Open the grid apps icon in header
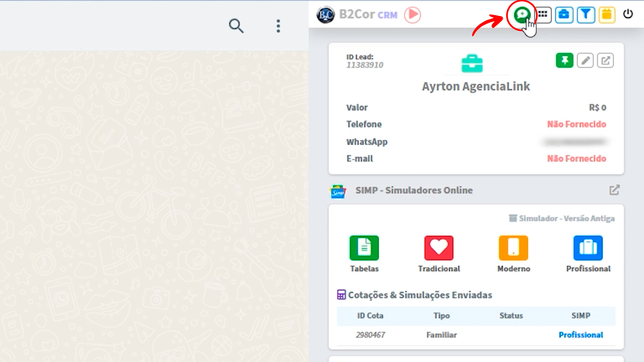Screen dimensions: 644x362 pos(543,15)
